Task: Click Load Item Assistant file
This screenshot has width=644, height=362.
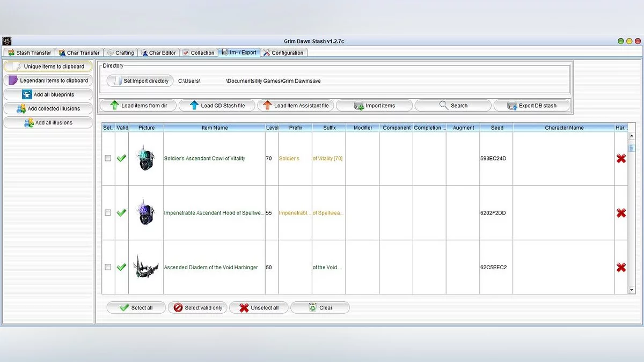Action: [x=295, y=106]
